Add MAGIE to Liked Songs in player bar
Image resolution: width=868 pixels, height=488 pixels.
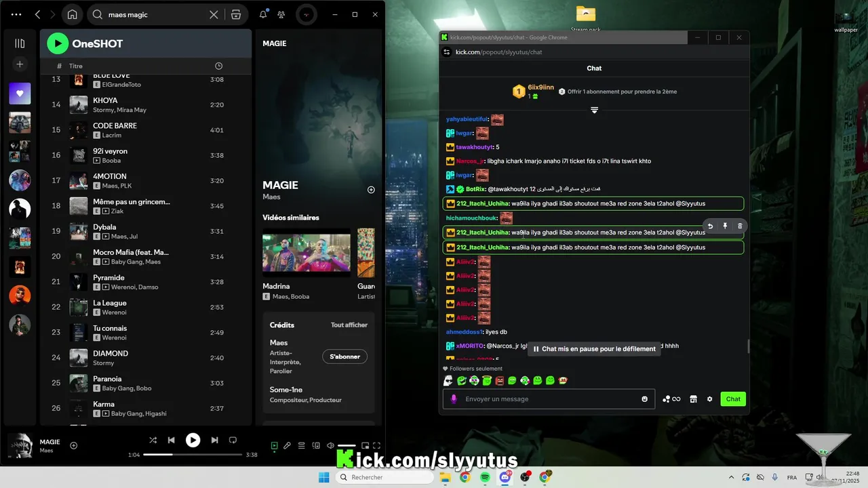point(74,445)
